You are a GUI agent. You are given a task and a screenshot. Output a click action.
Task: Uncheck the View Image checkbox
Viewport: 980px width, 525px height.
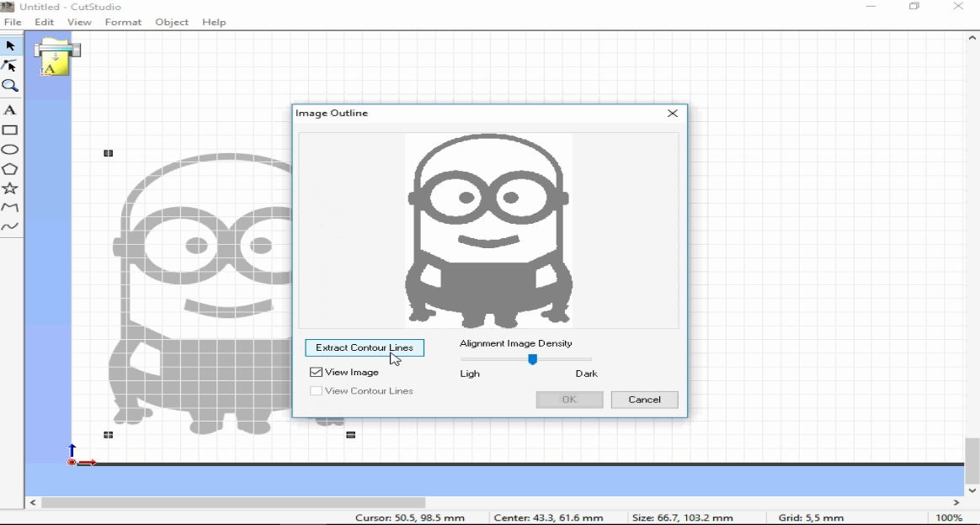[x=317, y=372]
